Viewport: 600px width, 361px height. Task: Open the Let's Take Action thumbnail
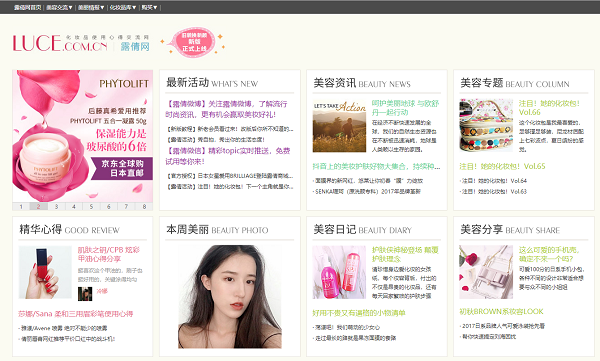coord(339,126)
